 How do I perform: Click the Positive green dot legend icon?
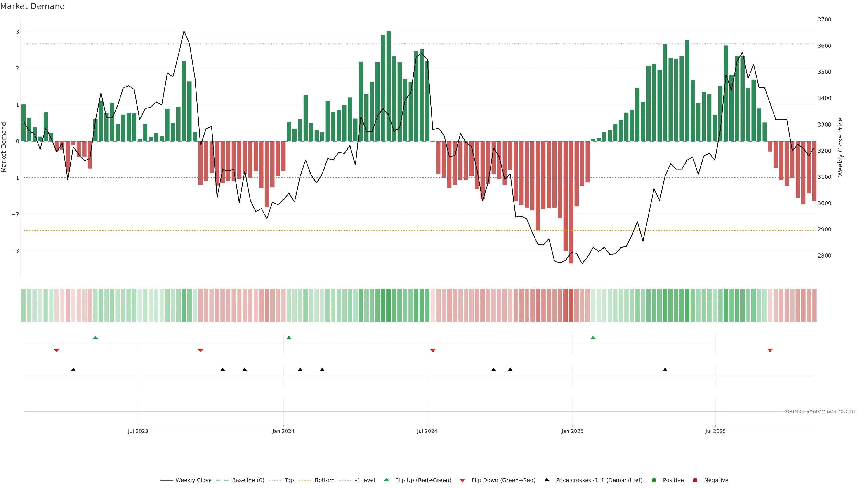click(x=654, y=480)
